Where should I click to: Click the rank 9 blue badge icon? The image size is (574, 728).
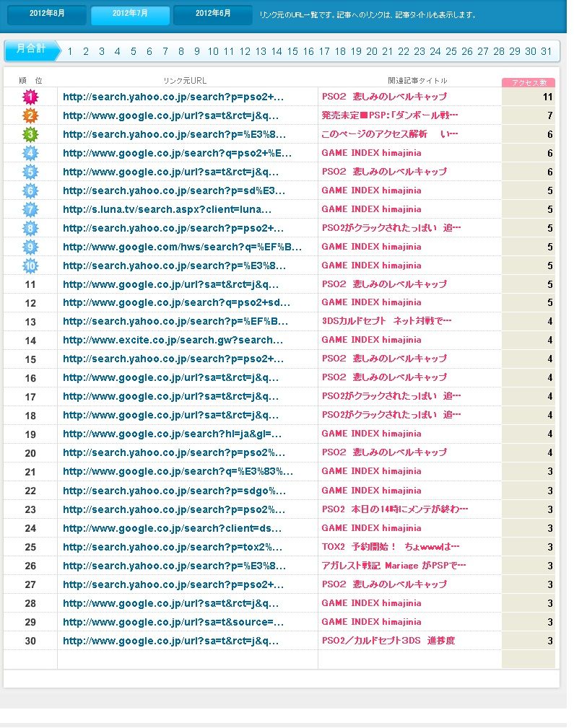pyautogui.click(x=30, y=247)
